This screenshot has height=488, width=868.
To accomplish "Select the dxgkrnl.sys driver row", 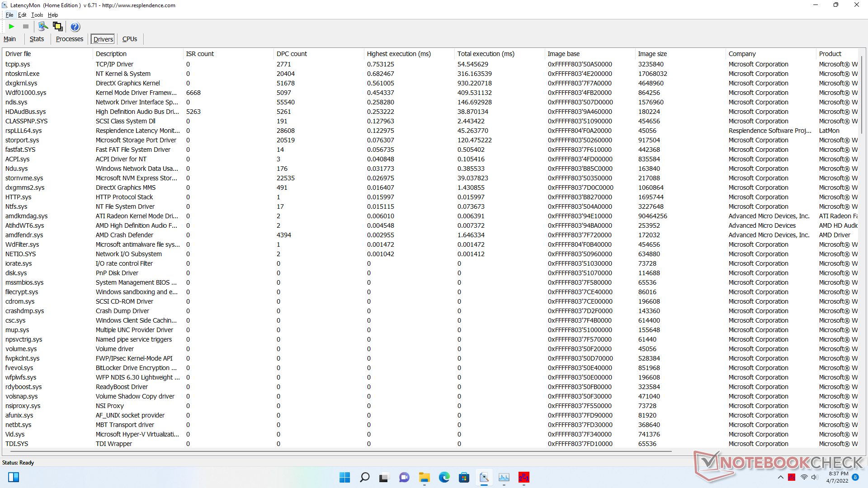I will click(x=430, y=83).
